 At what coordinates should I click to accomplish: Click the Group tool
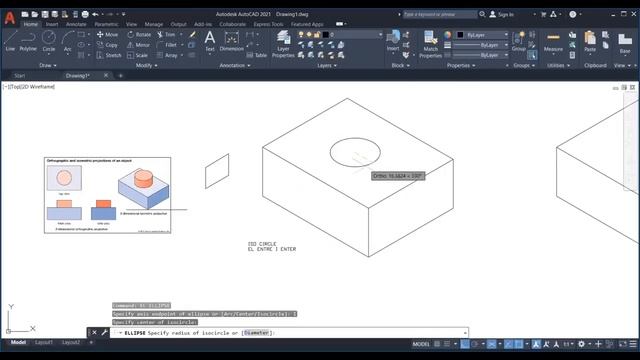518,41
